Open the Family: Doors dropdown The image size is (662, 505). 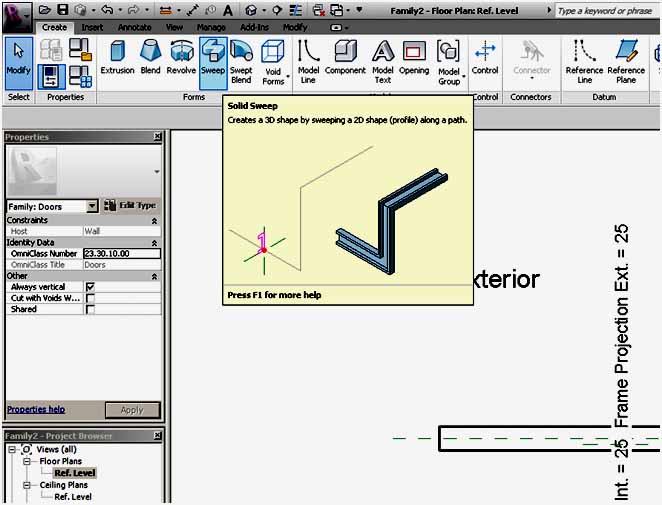pos(93,206)
